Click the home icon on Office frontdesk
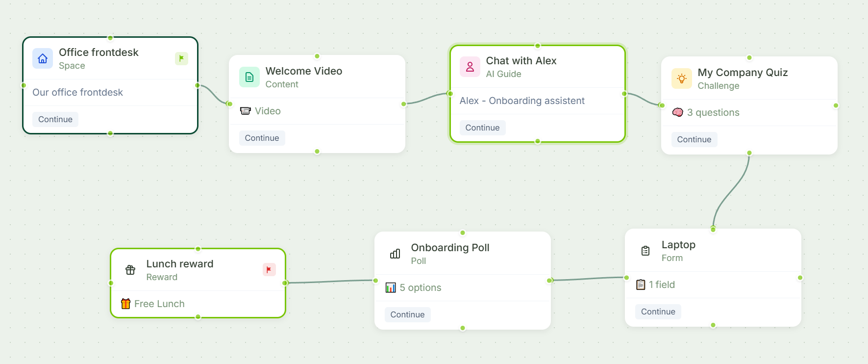This screenshot has height=364, width=868. 43,58
